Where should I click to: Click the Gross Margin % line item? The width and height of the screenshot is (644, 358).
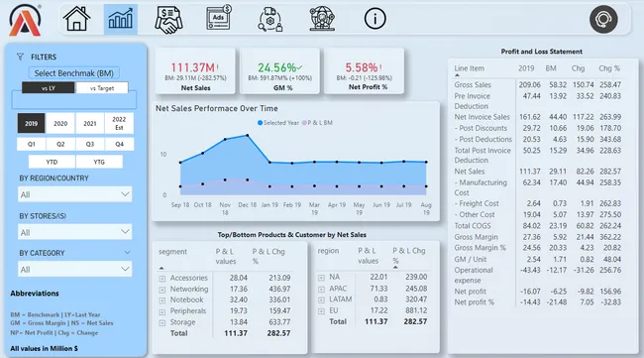coord(480,248)
